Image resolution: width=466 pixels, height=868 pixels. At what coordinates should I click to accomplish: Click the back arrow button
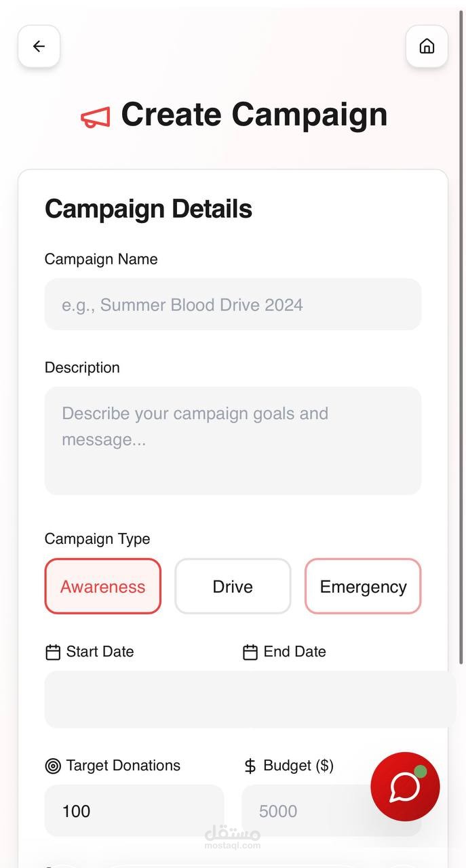(39, 46)
